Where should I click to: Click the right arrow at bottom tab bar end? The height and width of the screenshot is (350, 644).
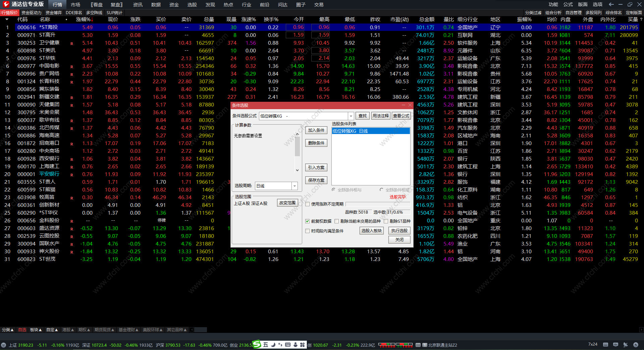pyautogui.click(x=641, y=330)
